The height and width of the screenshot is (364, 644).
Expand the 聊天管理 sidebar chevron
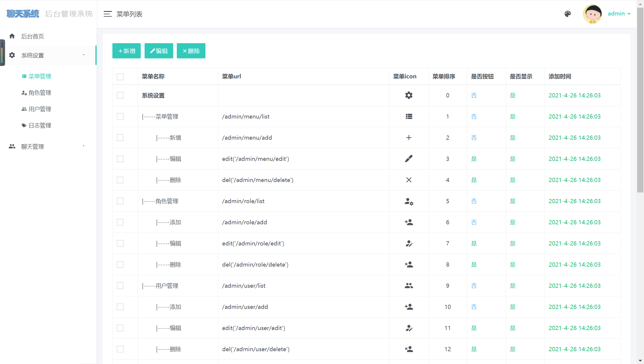(84, 146)
